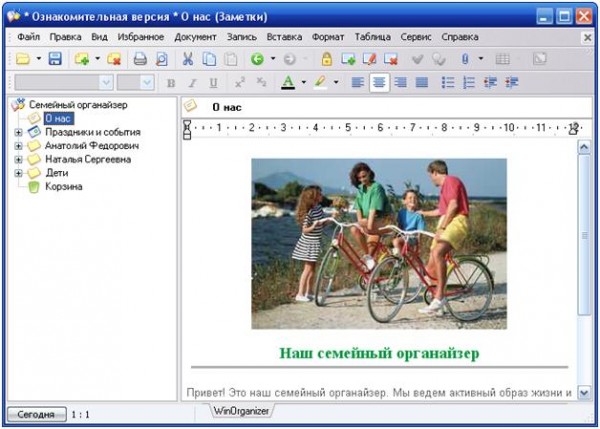This screenshot has width=600, height=429.
Task: Click the Copy icon
Action: coord(209,59)
